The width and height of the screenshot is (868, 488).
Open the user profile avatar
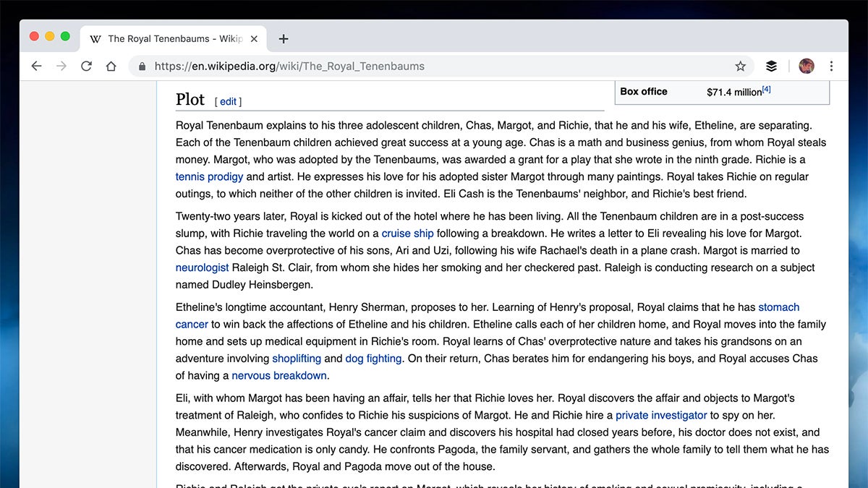point(806,67)
